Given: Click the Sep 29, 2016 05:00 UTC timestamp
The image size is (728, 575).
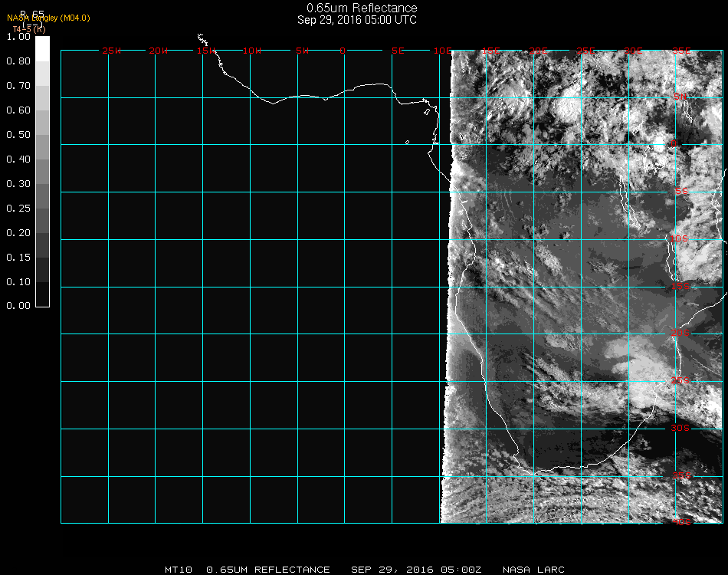Looking at the screenshot, I should click(x=357, y=20).
